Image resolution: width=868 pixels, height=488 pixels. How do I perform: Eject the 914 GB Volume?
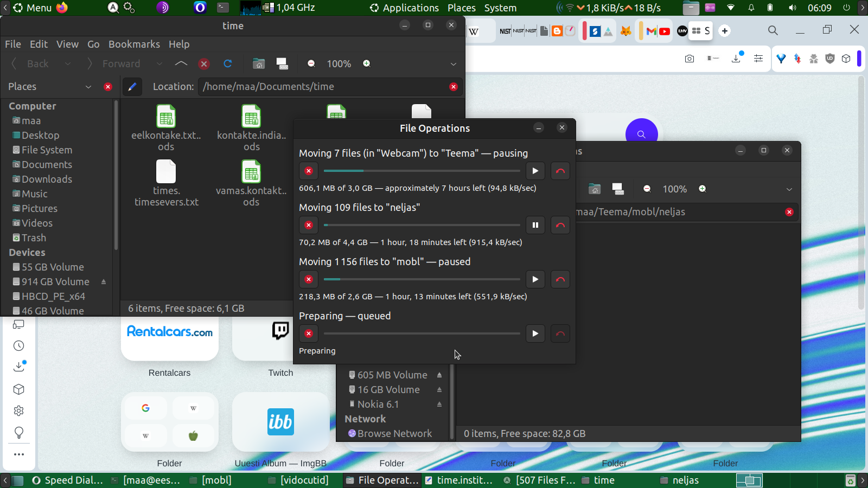pos(104,282)
